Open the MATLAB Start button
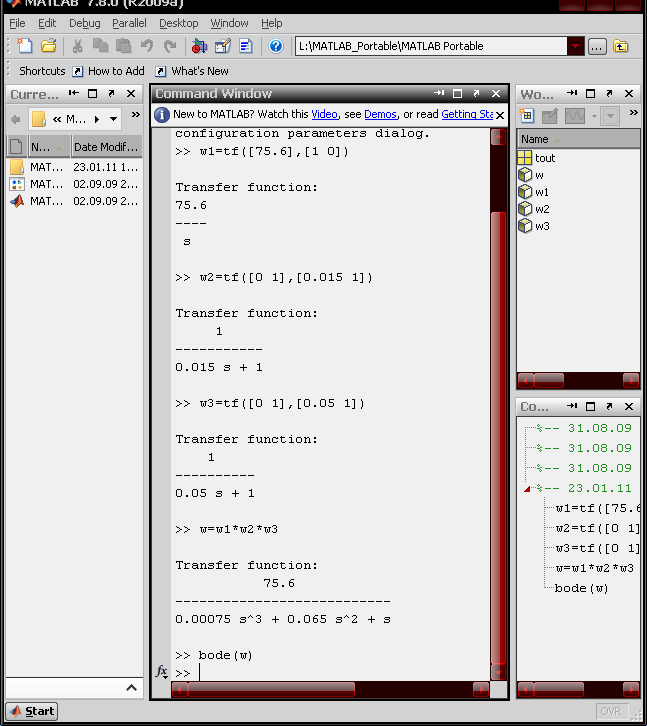 coord(32,711)
